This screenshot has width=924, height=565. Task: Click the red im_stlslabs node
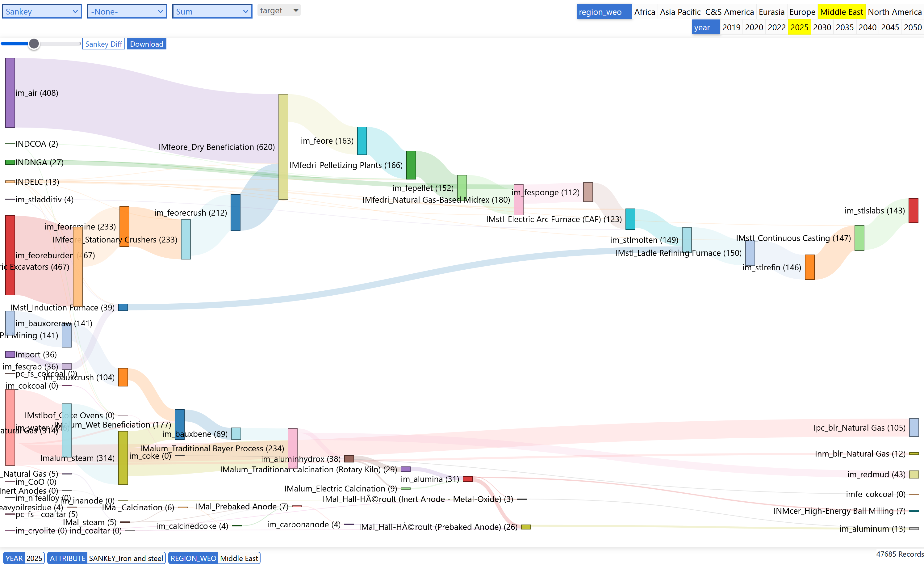[x=913, y=210]
